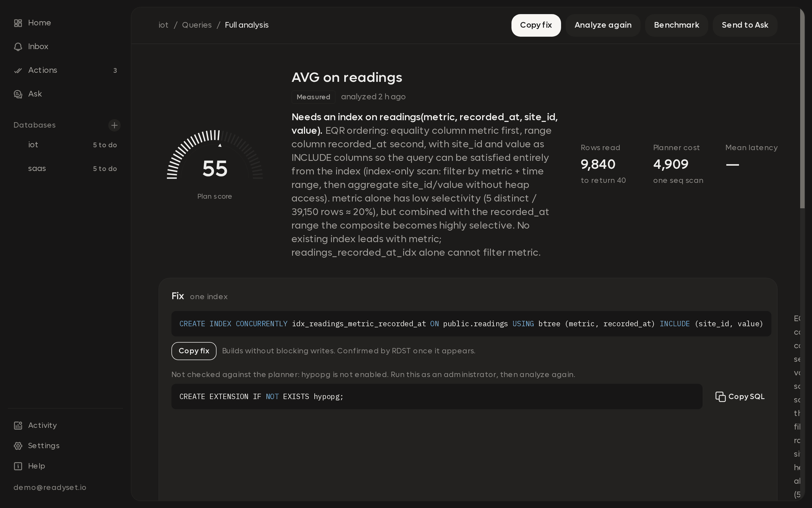The width and height of the screenshot is (812, 508).
Task: Click the copy icon beside Copy SQL
Action: coord(720,396)
